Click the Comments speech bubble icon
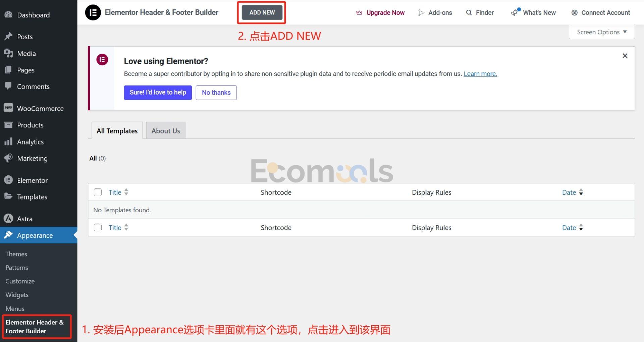 [x=8, y=86]
